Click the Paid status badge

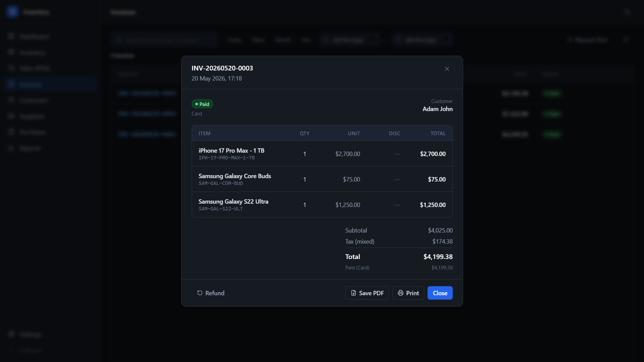[x=202, y=104]
